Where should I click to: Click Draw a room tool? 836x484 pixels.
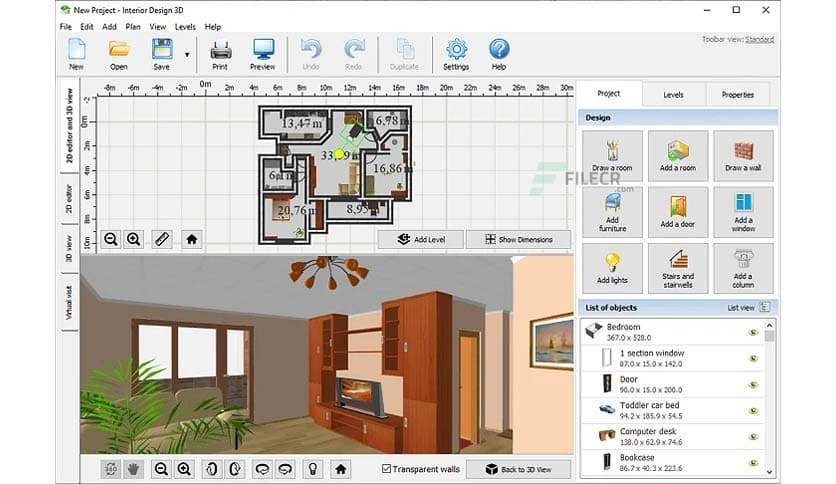tap(612, 156)
